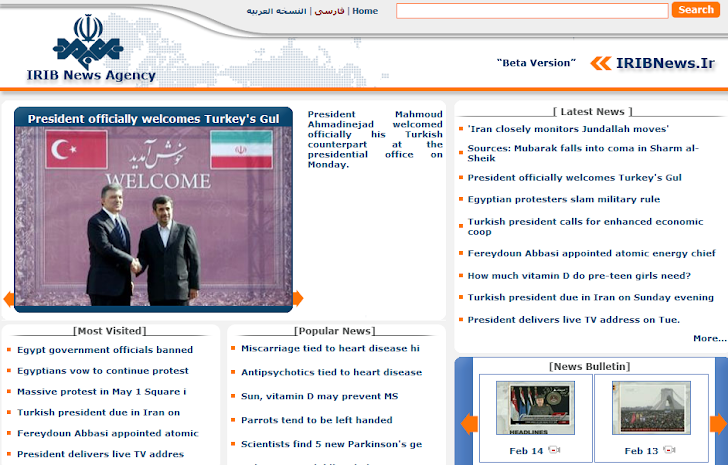728x465 pixels.
Task: Open 'Massive protest in May 1 Square' story
Action: click(102, 392)
